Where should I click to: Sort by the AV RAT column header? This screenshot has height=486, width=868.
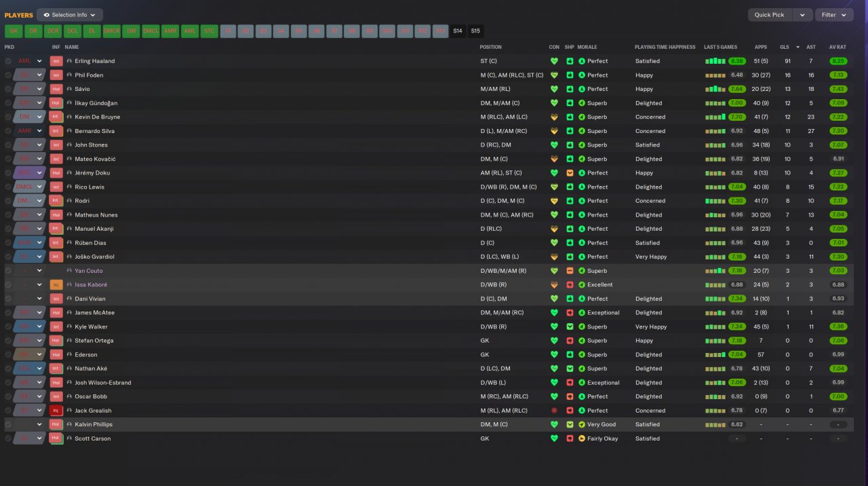tap(837, 48)
